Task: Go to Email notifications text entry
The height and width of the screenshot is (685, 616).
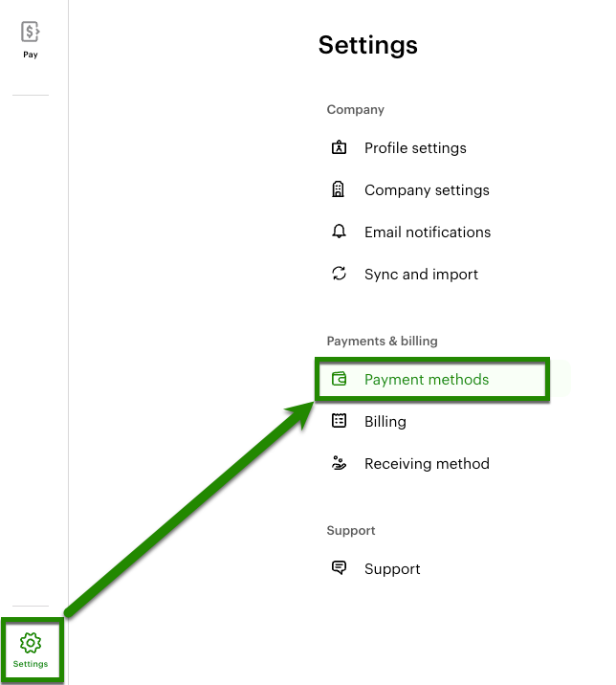Action: pos(428,232)
